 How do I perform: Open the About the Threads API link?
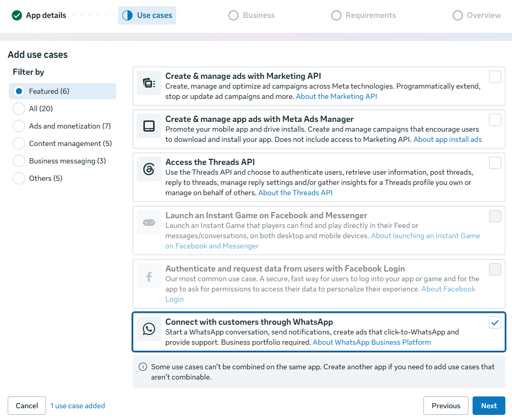295,193
